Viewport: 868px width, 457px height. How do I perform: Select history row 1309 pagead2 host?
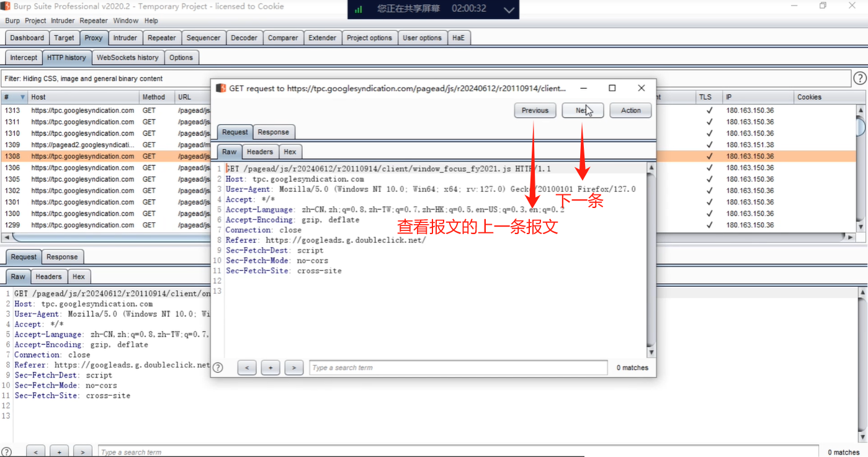click(x=428, y=145)
